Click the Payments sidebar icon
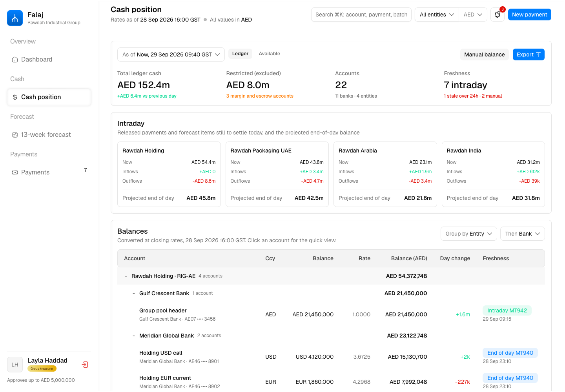This screenshot has width=565, height=392. coord(15,172)
